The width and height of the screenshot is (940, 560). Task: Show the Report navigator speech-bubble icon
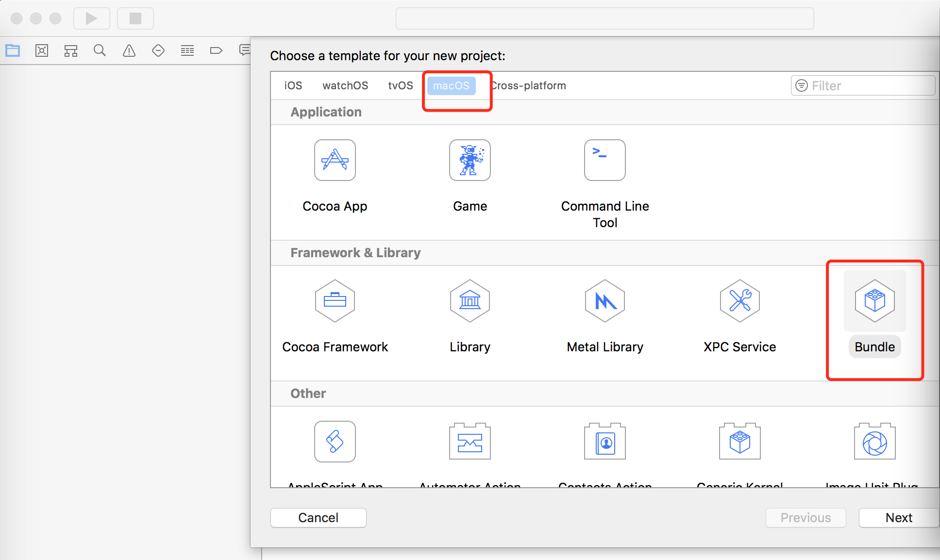pyautogui.click(x=245, y=50)
